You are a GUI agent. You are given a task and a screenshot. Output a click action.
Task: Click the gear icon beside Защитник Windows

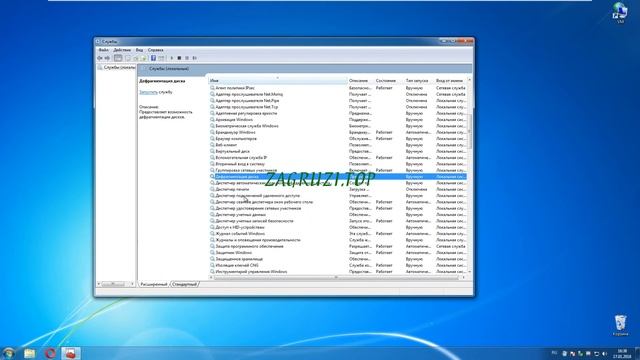tap(212, 253)
